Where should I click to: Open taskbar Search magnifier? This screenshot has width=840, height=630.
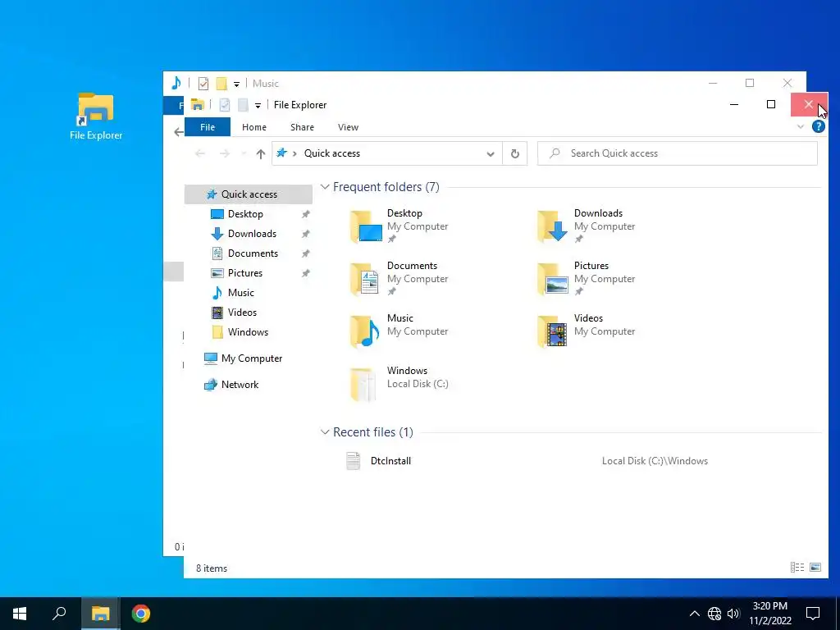point(59,614)
